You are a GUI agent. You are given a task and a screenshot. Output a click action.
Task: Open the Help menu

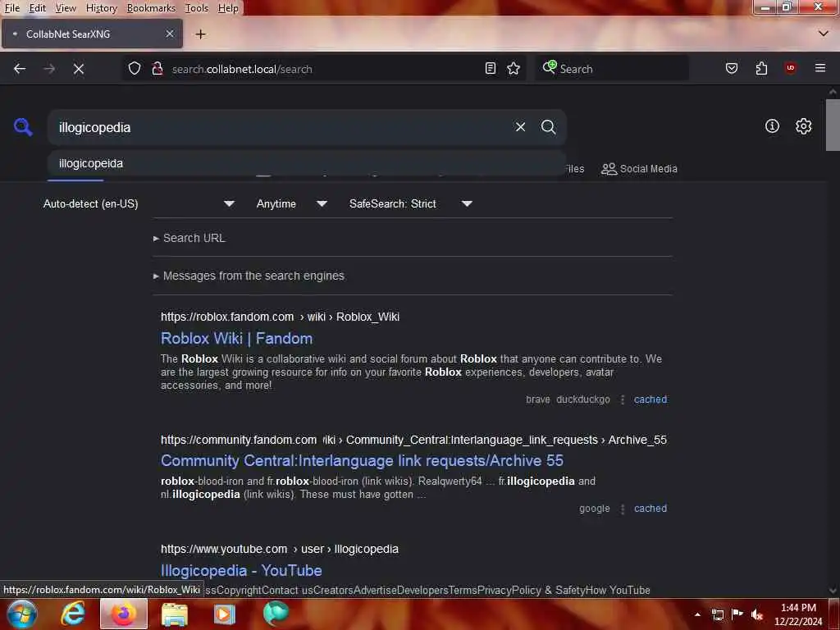tap(228, 8)
